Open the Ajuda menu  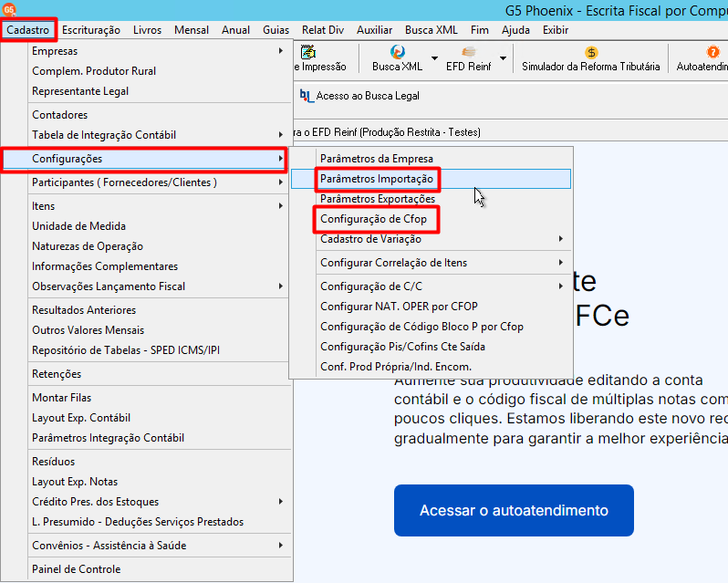(515, 30)
